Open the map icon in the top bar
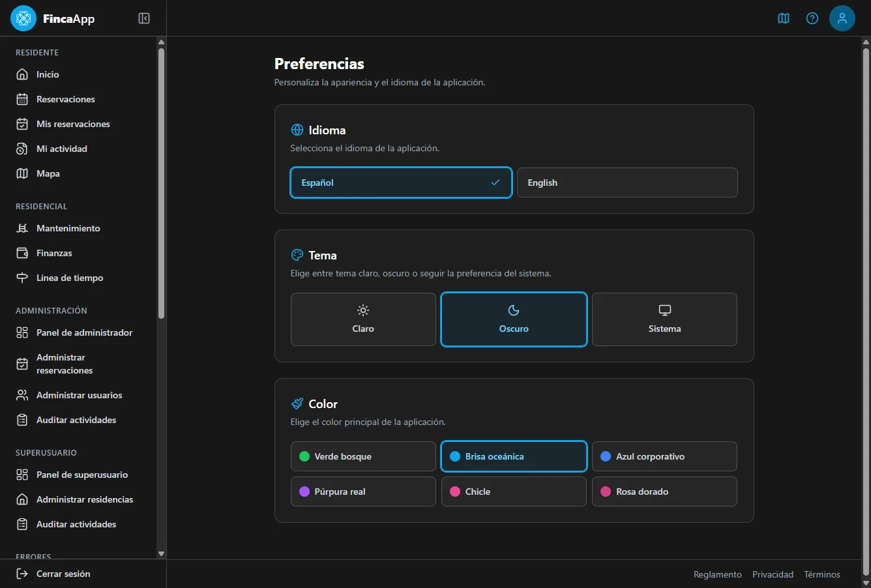 (x=784, y=18)
